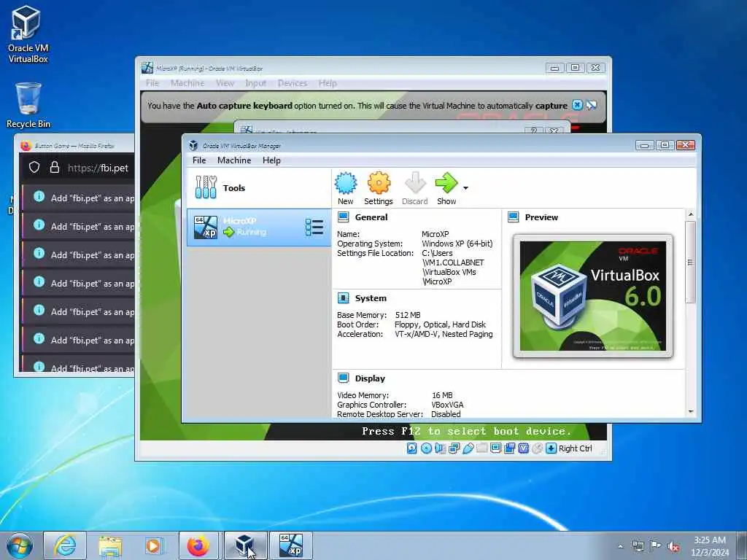Click the Discard arrow icon in the toolbar

[415, 183]
